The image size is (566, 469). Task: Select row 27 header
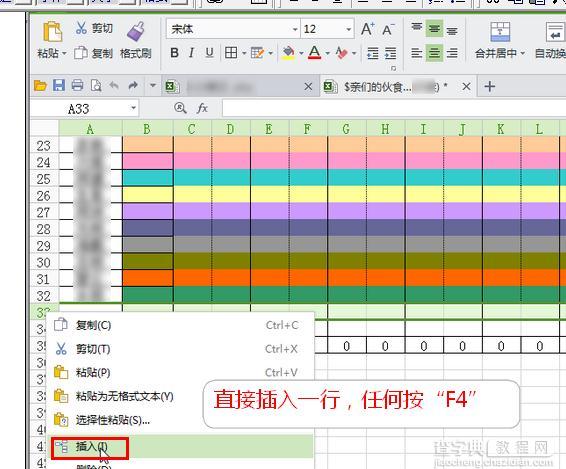coord(44,212)
